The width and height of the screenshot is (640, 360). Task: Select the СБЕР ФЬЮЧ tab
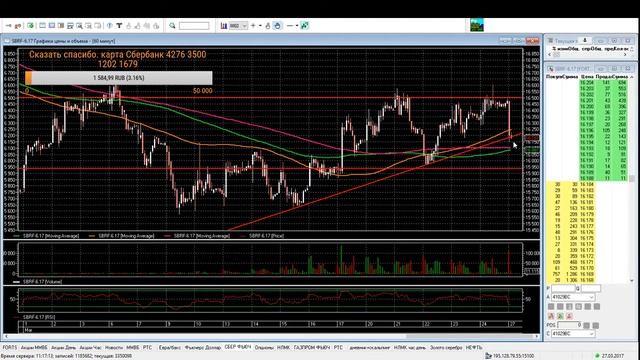[x=238, y=347]
